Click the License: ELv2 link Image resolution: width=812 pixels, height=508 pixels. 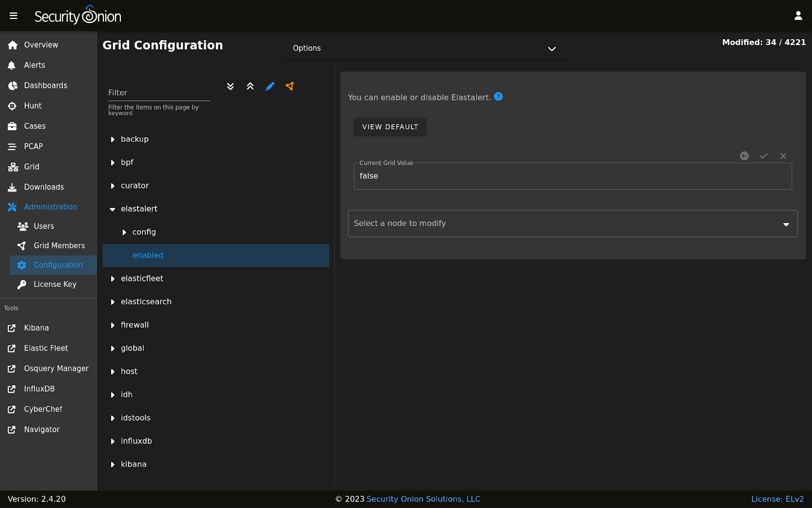point(777,499)
